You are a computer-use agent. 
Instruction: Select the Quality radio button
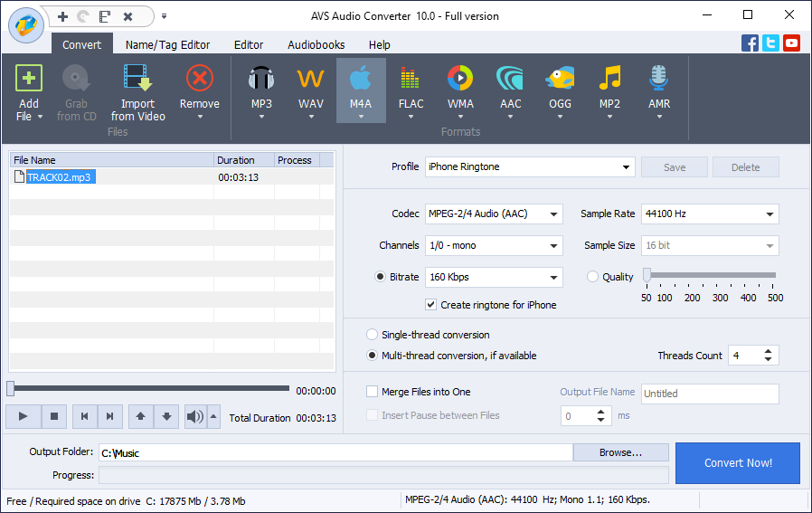click(592, 277)
